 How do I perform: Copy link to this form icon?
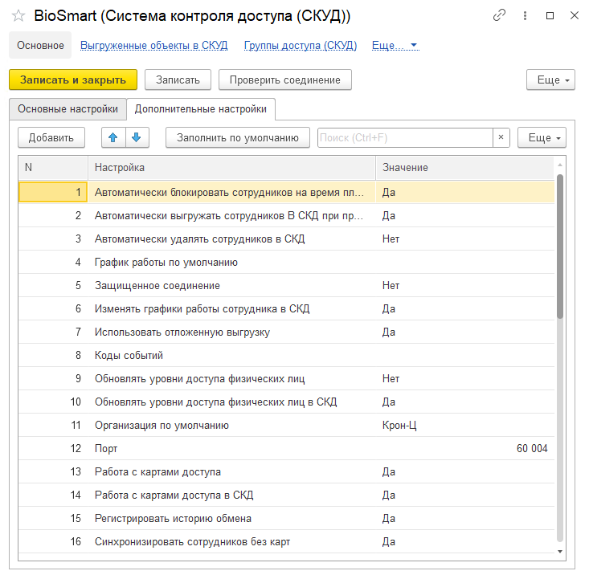(x=499, y=15)
